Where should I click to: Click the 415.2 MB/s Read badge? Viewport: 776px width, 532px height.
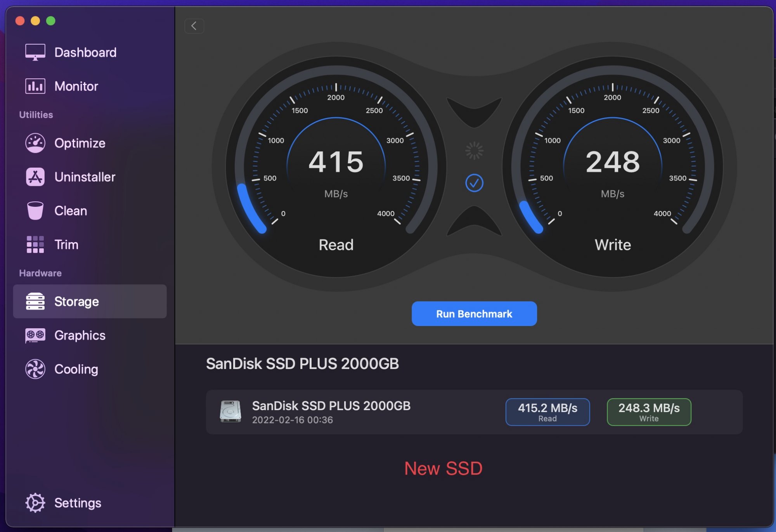547,412
